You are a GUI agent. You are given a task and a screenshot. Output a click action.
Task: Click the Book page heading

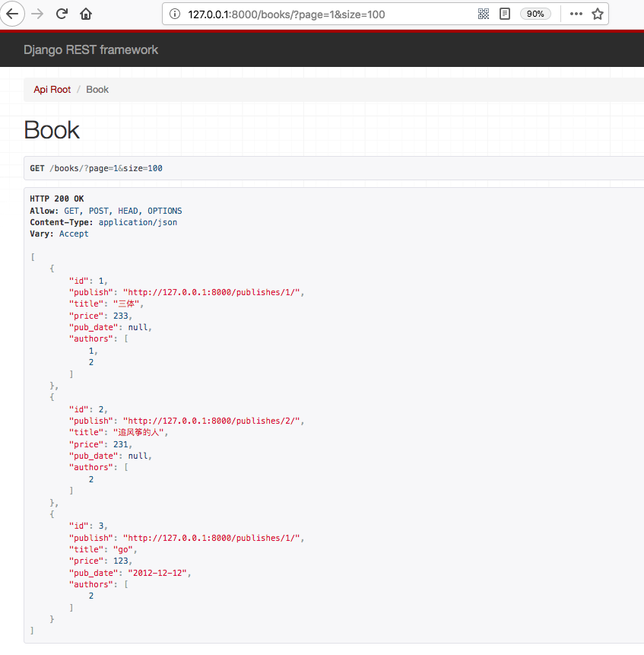(x=52, y=130)
